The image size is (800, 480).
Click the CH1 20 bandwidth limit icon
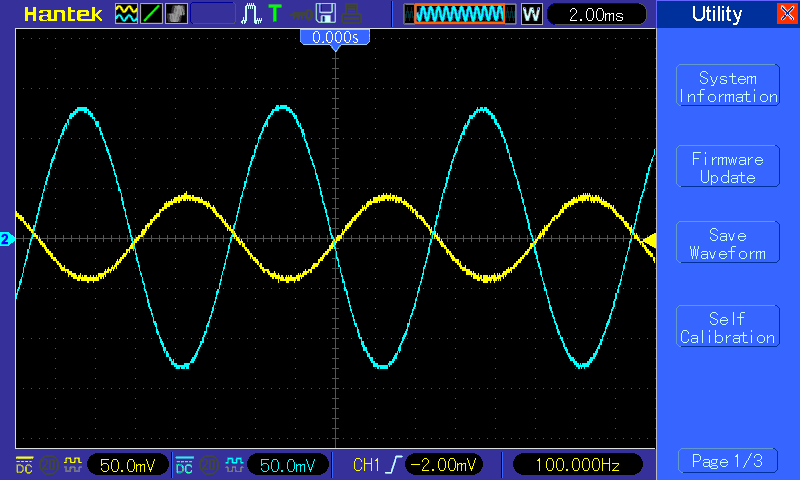coord(49,465)
